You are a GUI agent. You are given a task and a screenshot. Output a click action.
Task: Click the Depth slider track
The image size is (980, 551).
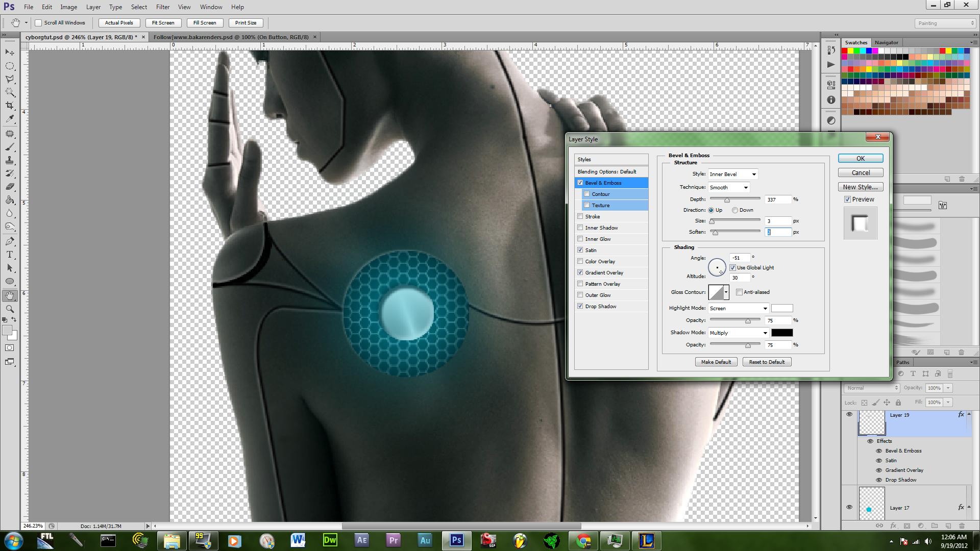(x=735, y=199)
